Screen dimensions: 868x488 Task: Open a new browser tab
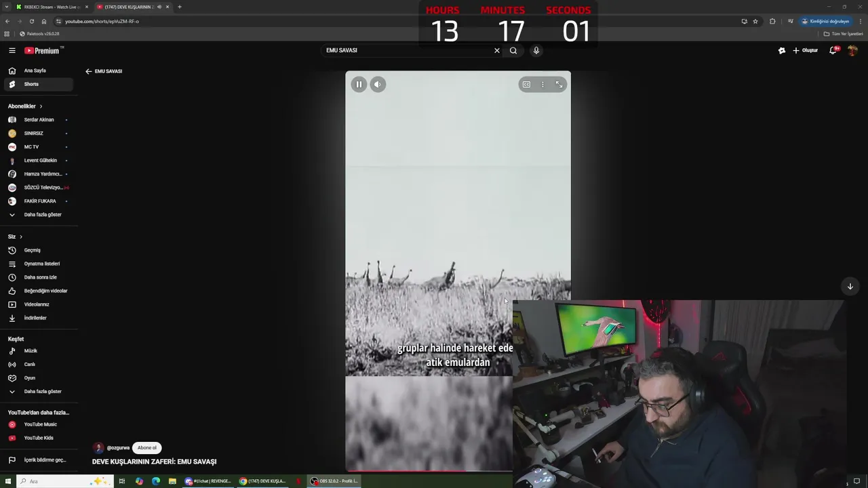pyautogui.click(x=179, y=7)
